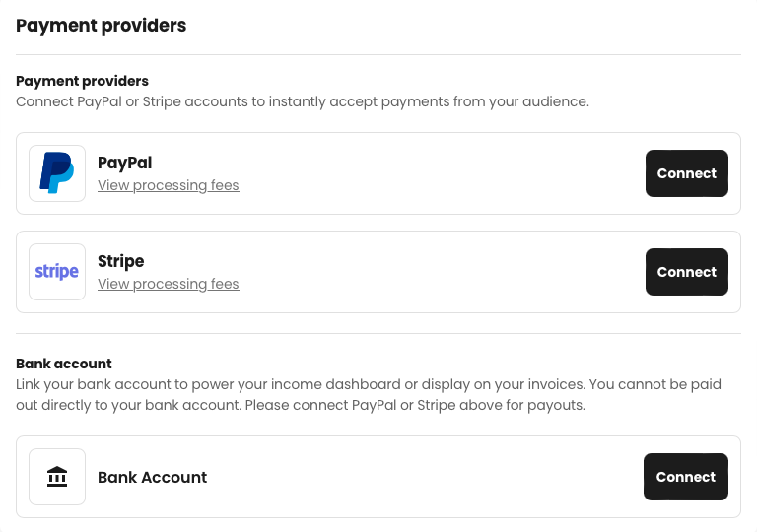Connect your PayPal account
Image resolution: width=757 pixels, height=532 pixels.
point(686,173)
